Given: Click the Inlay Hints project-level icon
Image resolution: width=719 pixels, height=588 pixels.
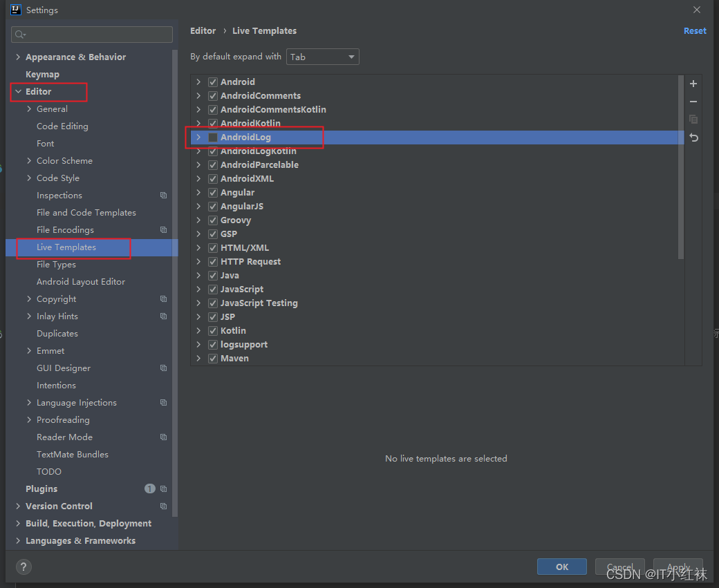Looking at the screenshot, I should (x=163, y=316).
